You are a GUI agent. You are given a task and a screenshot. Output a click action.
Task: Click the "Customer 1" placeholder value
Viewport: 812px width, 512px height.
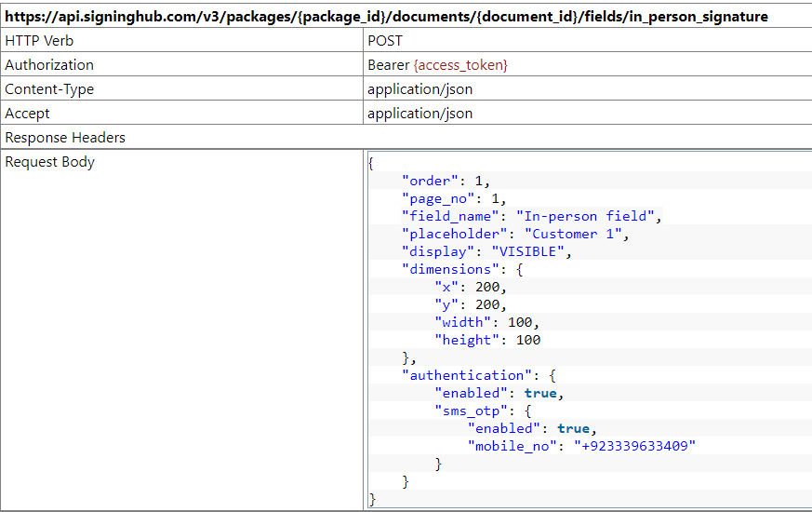coord(574,234)
